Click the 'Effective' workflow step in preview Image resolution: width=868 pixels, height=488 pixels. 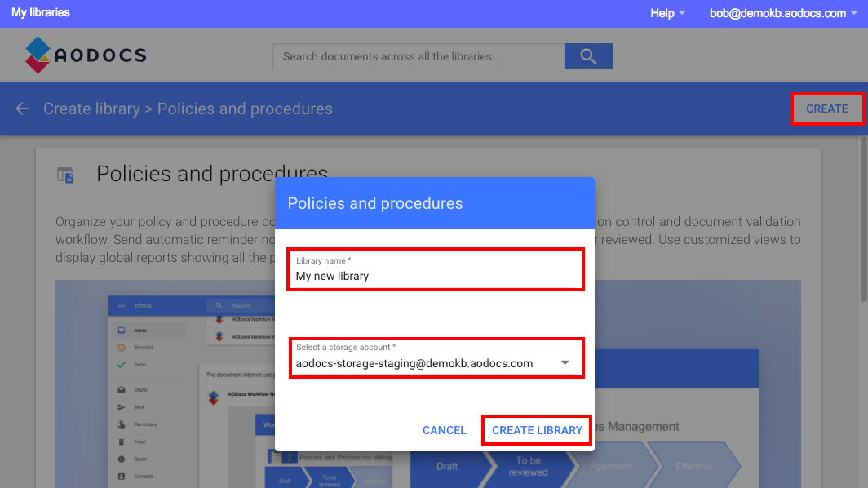point(693,467)
